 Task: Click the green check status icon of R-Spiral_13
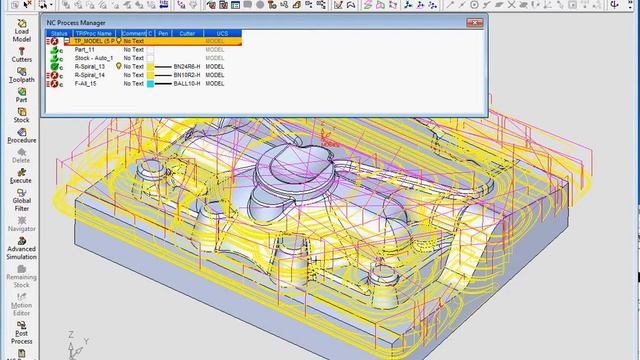point(56,67)
